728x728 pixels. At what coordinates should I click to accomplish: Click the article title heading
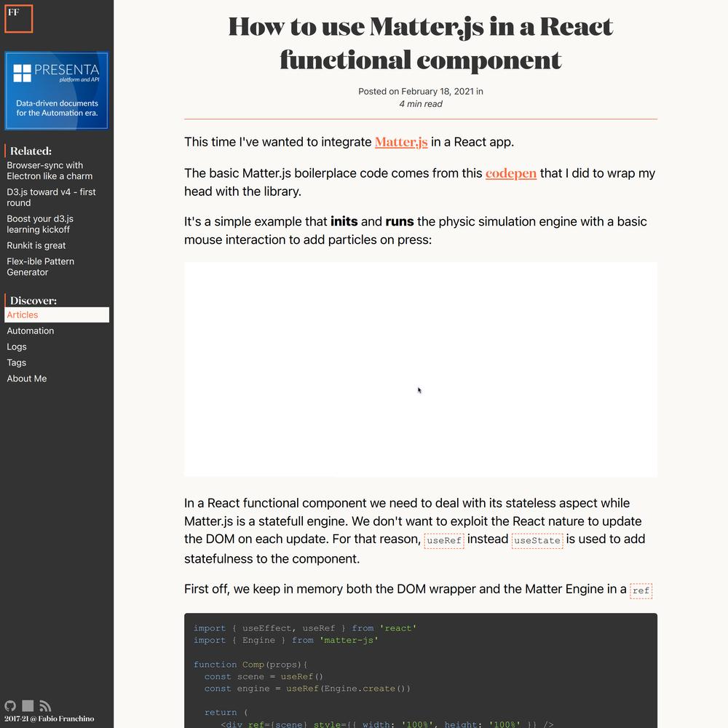421,43
